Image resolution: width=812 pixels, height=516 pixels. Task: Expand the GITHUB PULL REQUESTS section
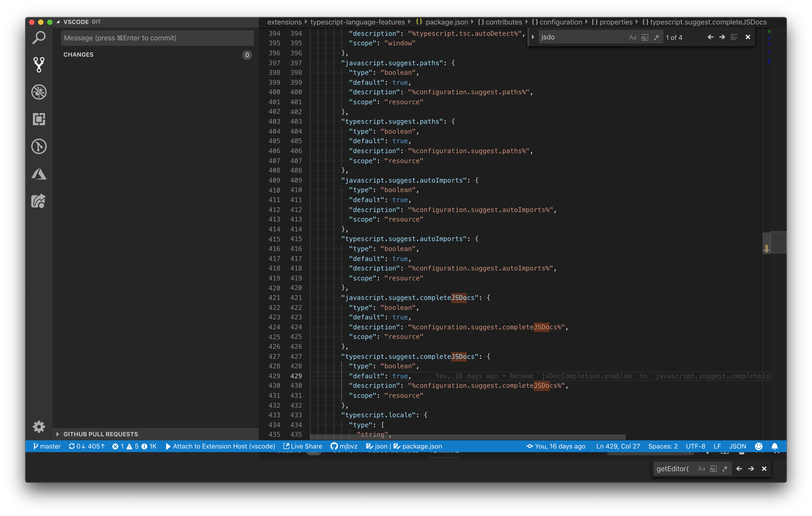[x=101, y=434]
